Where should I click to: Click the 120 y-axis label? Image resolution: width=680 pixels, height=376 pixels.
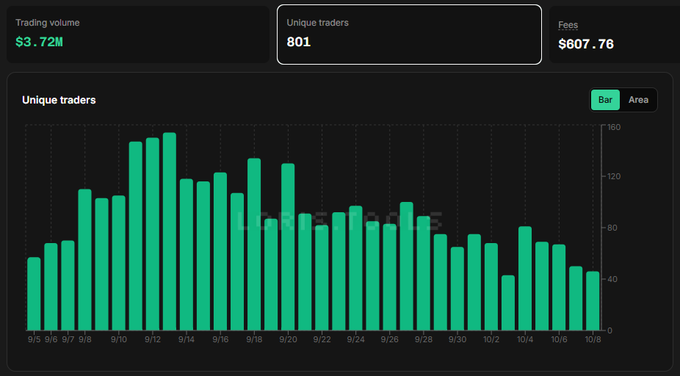tap(614, 177)
